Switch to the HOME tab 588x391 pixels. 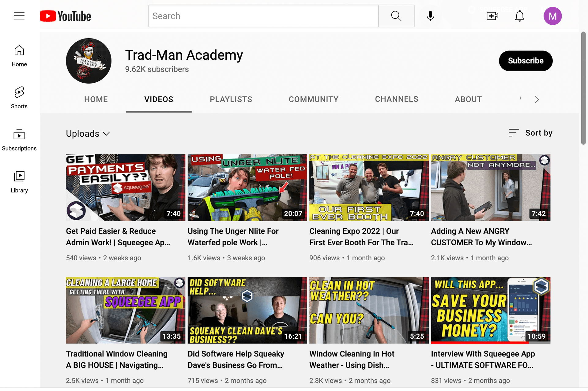point(96,99)
